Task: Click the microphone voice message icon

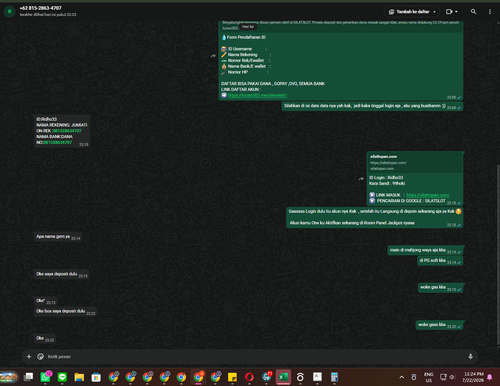Action: click(470, 357)
